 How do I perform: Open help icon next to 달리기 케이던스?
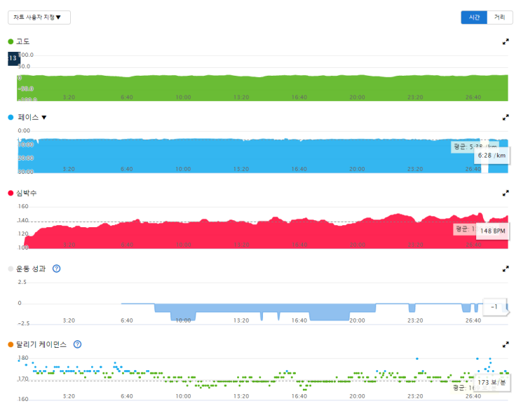pyautogui.click(x=77, y=344)
